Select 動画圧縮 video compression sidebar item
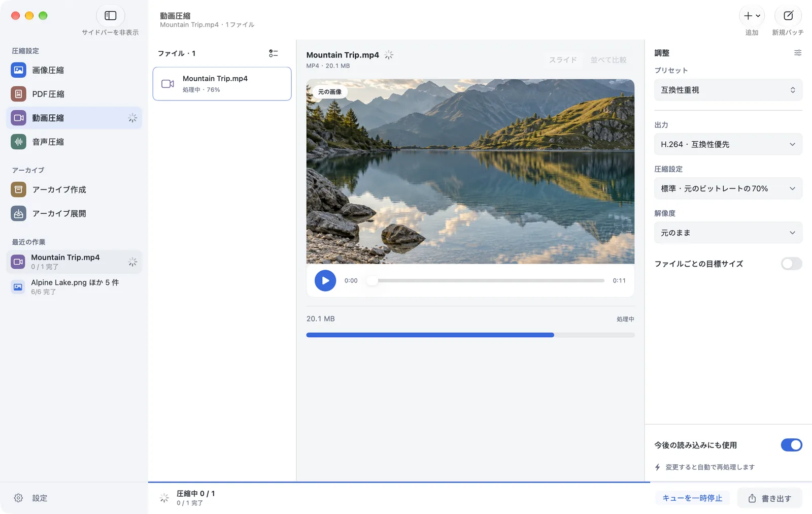This screenshot has width=812, height=514. (74, 118)
